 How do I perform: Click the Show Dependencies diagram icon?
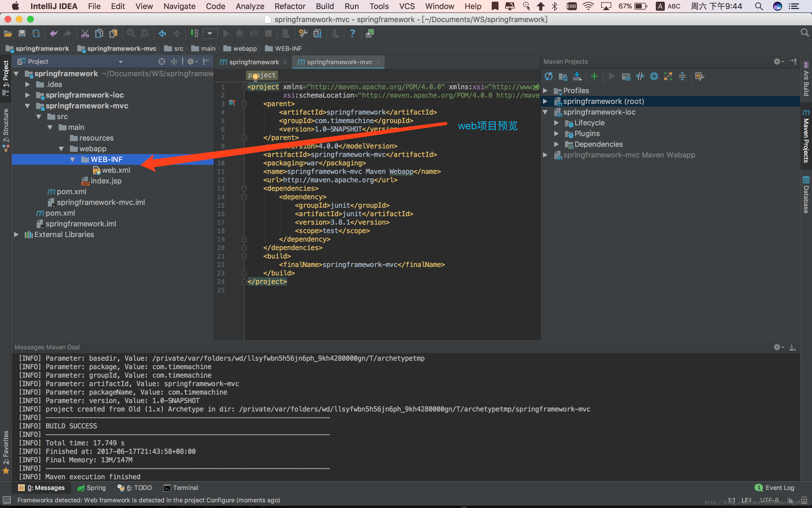click(668, 76)
